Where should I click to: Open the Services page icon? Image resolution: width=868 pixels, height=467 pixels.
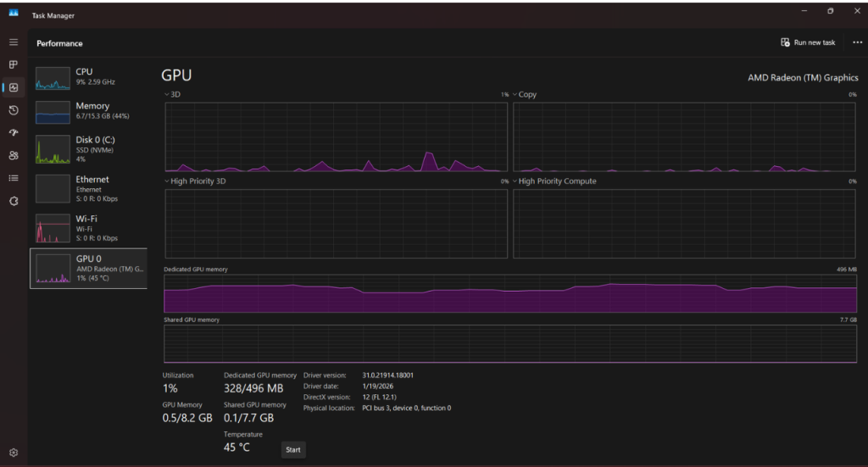tap(14, 201)
